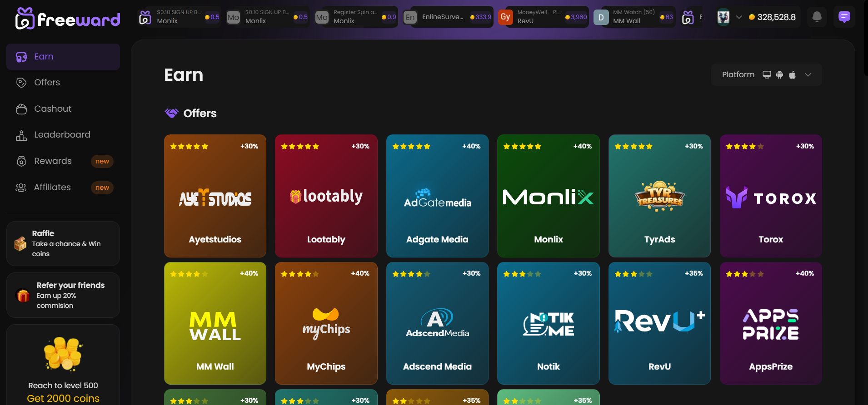This screenshot has height=405, width=868.
Task: Click the Offers handshake icon heading
Action: pyautogui.click(x=171, y=113)
